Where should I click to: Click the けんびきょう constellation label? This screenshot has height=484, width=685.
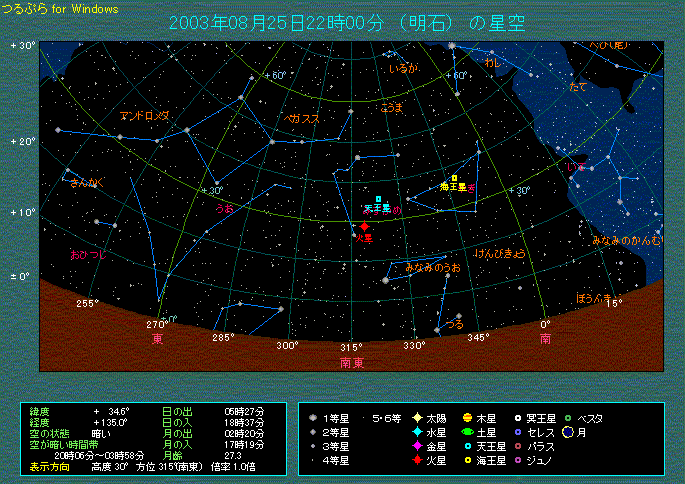coord(499,253)
